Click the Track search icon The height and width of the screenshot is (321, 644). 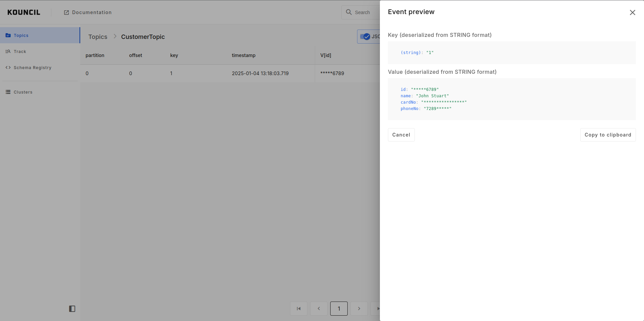coord(8,52)
